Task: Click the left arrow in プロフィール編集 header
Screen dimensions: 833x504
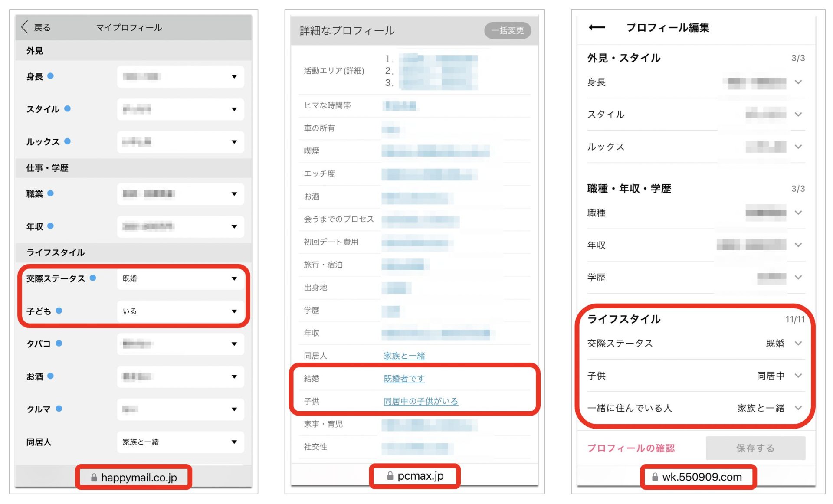Action: (597, 28)
